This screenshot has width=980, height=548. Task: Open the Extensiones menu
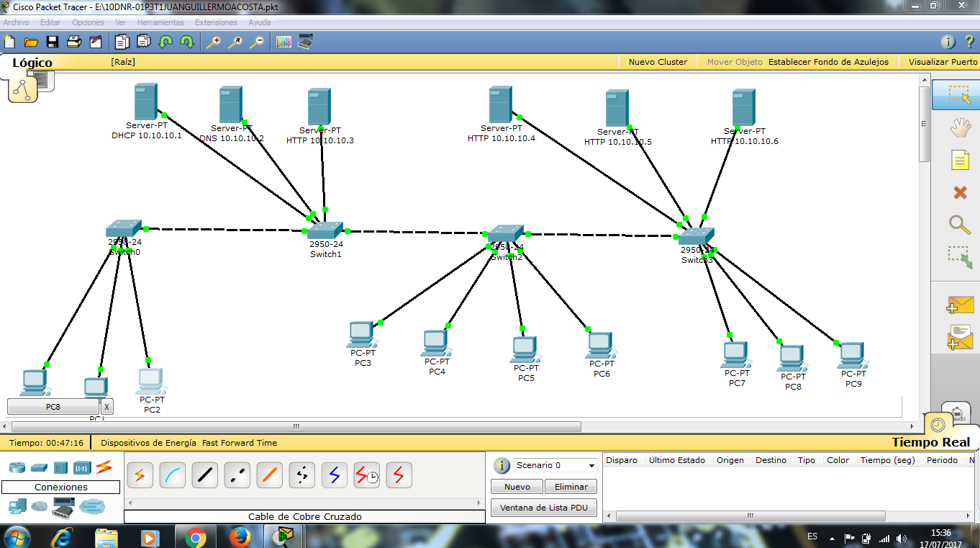[x=215, y=22]
